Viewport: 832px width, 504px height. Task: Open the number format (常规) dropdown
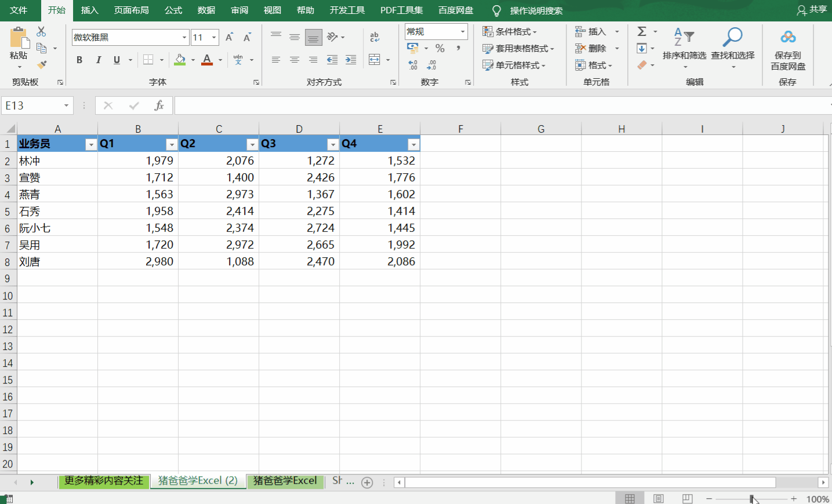(x=463, y=31)
